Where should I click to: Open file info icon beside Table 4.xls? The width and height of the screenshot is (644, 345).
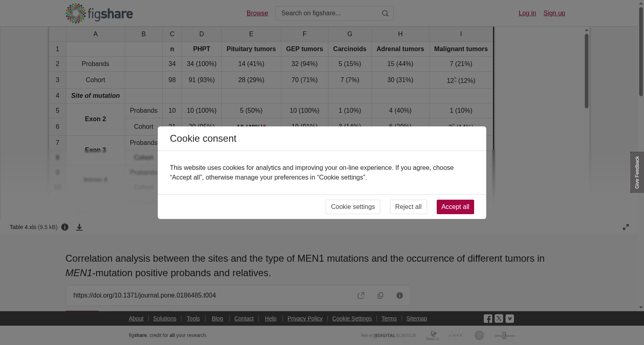[65, 227]
